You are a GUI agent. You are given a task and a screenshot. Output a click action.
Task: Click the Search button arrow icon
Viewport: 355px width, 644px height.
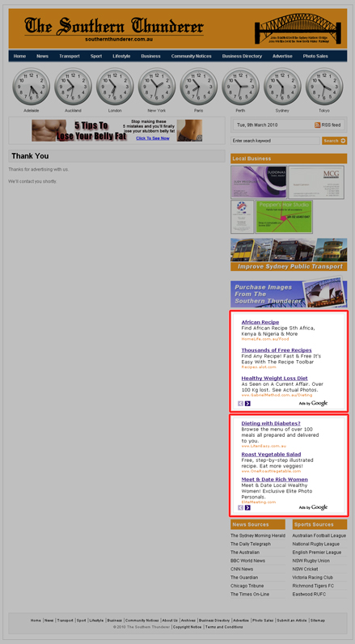tap(343, 141)
